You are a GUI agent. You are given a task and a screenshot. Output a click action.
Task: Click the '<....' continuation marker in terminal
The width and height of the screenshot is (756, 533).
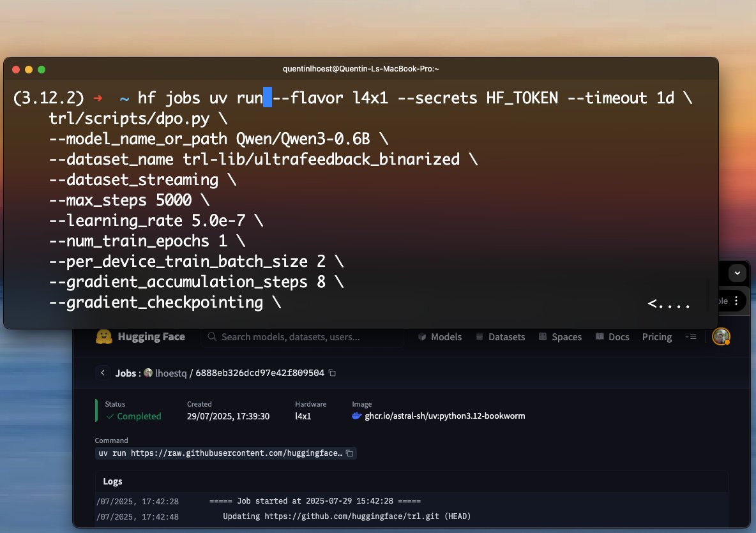tap(669, 303)
